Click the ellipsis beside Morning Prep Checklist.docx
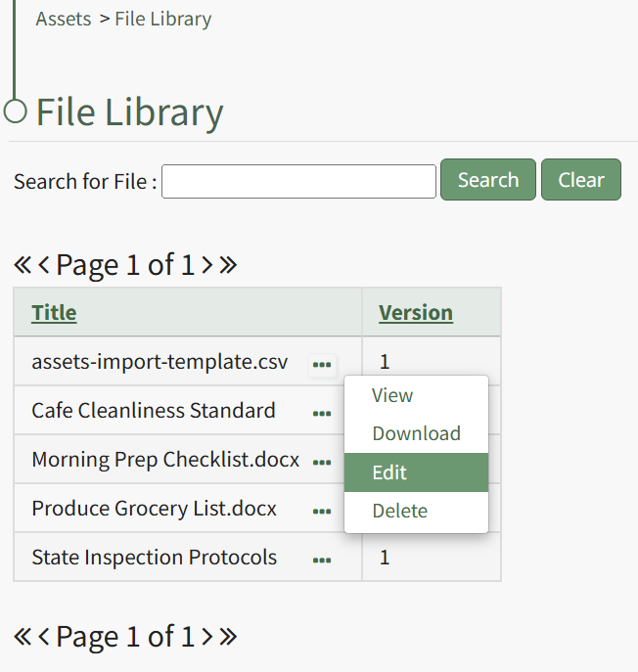Screen dimensions: 638x672 tap(321, 463)
